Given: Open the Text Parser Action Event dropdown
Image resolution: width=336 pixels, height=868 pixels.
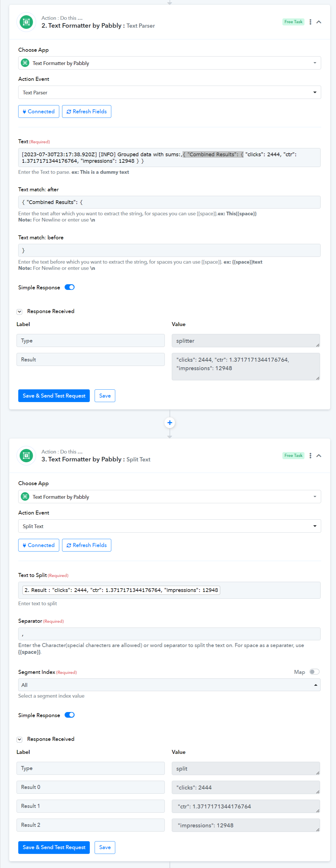Looking at the screenshot, I should pyautogui.click(x=169, y=92).
